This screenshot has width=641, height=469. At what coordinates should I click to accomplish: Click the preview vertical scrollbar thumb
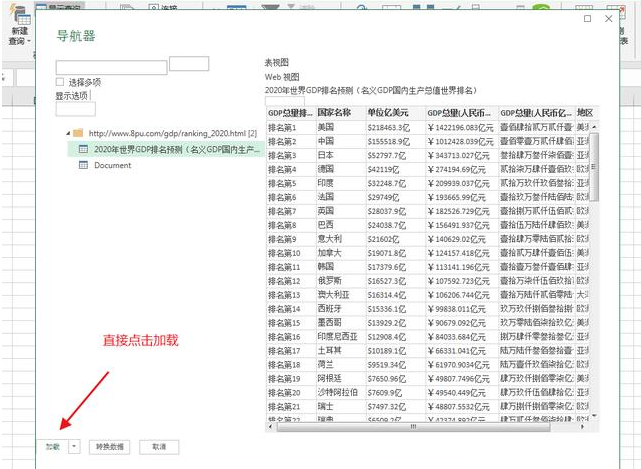(x=594, y=167)
